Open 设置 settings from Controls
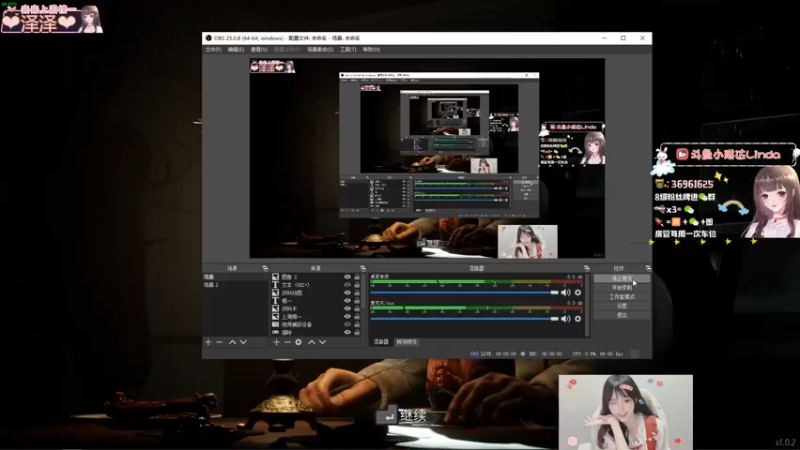The height and width of the screenshot is (450, 800). [621, 306]
